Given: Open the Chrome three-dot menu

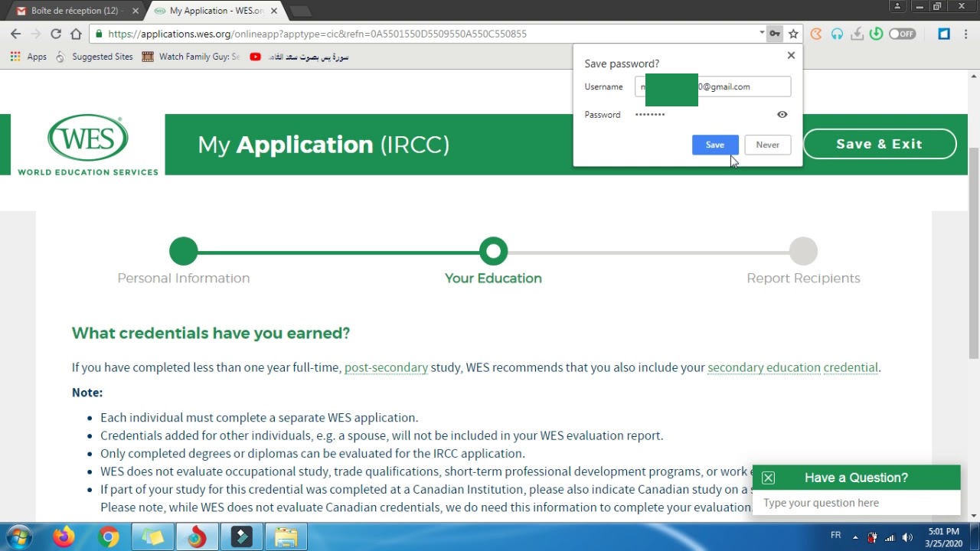Looking at the screenshot, I should pos(967,34).
